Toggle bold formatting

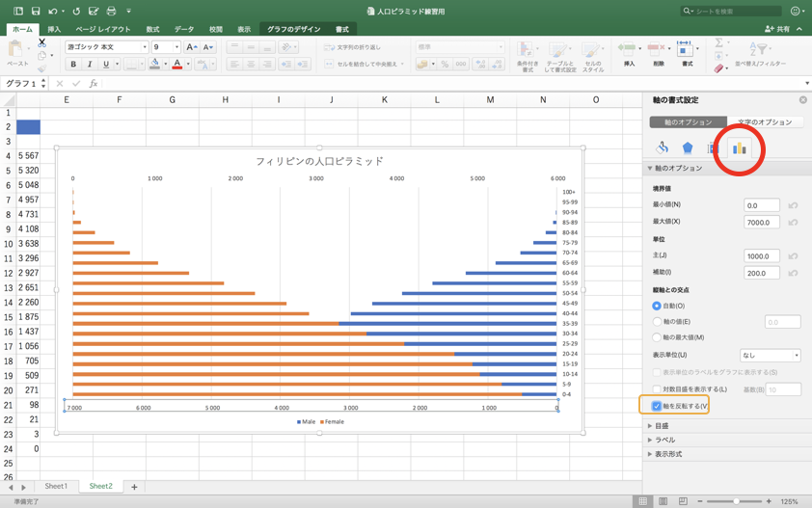(x=73, y=65)
